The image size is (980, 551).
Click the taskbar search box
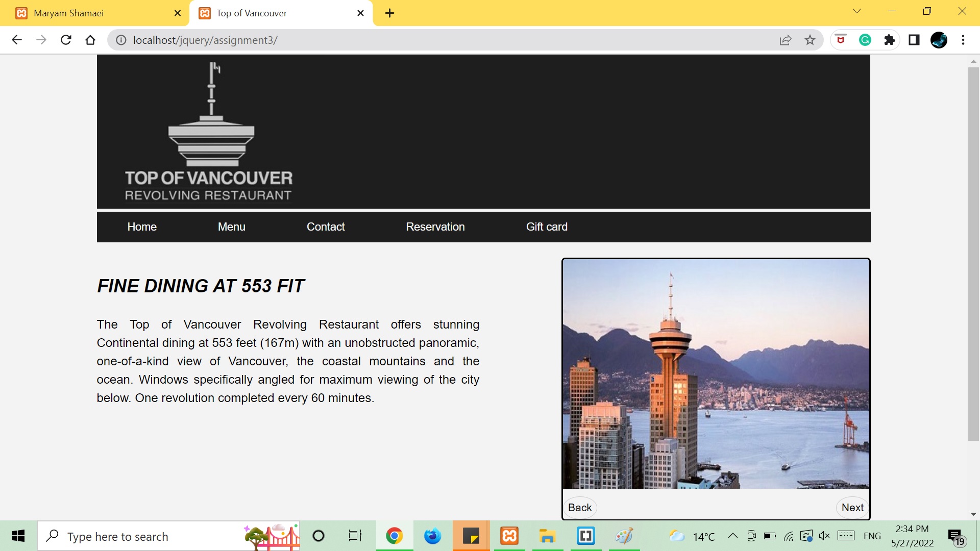coord(168,536)
